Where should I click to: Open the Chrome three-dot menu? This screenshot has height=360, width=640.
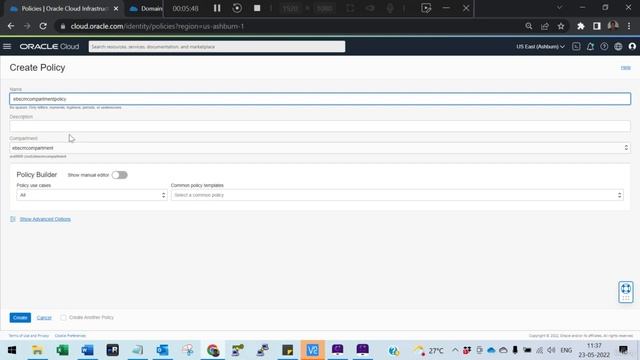point(629,26)
